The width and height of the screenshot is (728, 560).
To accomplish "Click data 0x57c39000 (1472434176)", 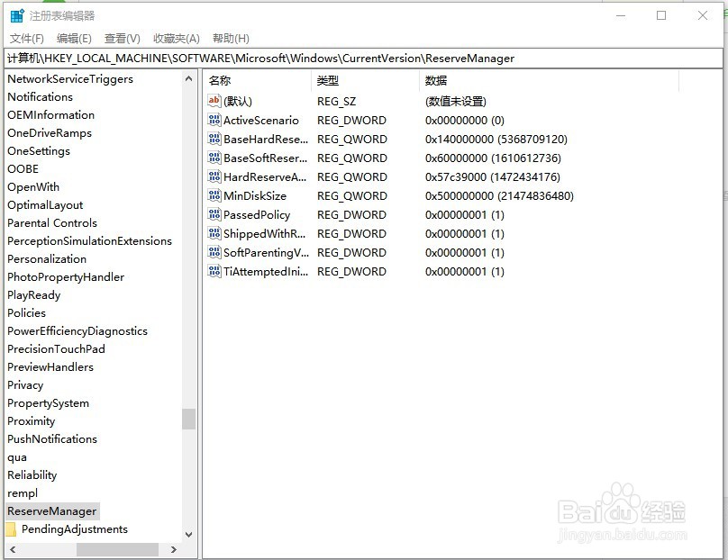I will pyautogui.click(x=492, y=176).
